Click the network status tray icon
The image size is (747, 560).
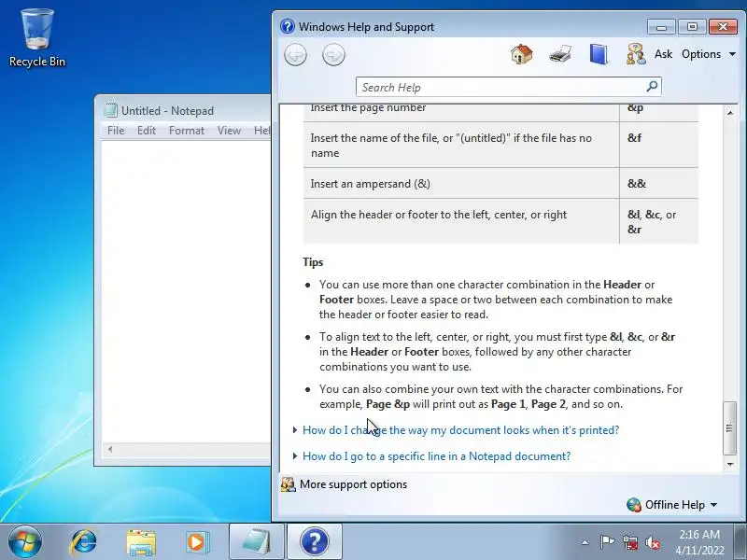629,542
